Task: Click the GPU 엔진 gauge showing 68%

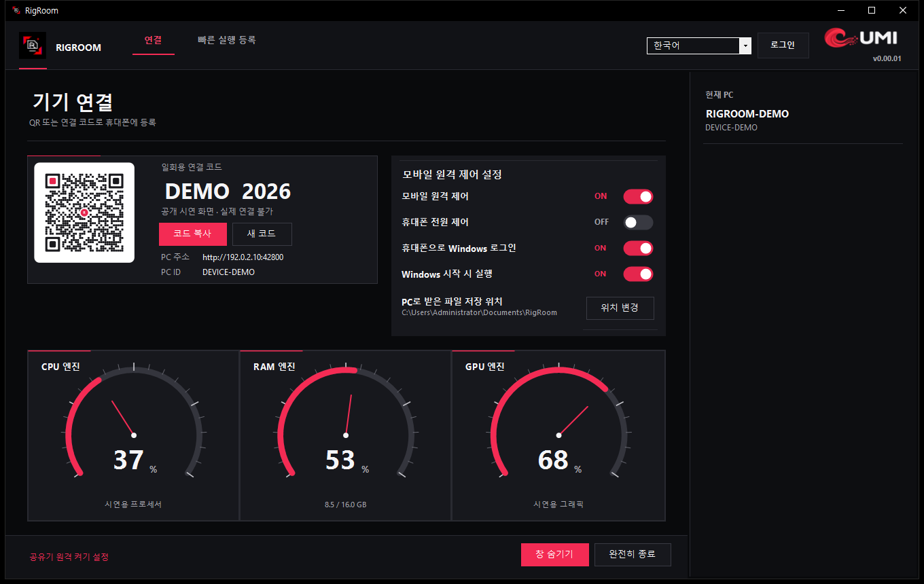Action: pyautogui.click(x=558, y=435)
